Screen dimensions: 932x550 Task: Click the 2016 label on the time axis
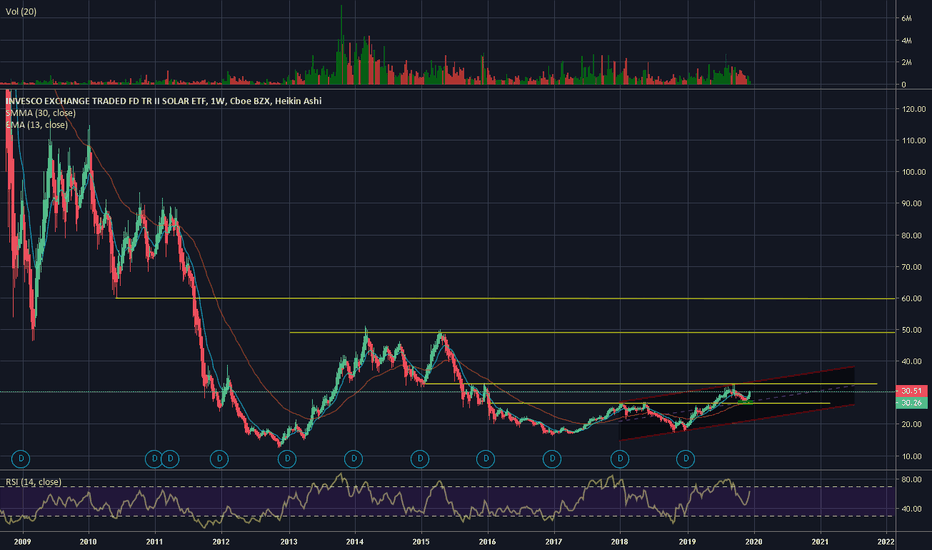pos(487,542)
